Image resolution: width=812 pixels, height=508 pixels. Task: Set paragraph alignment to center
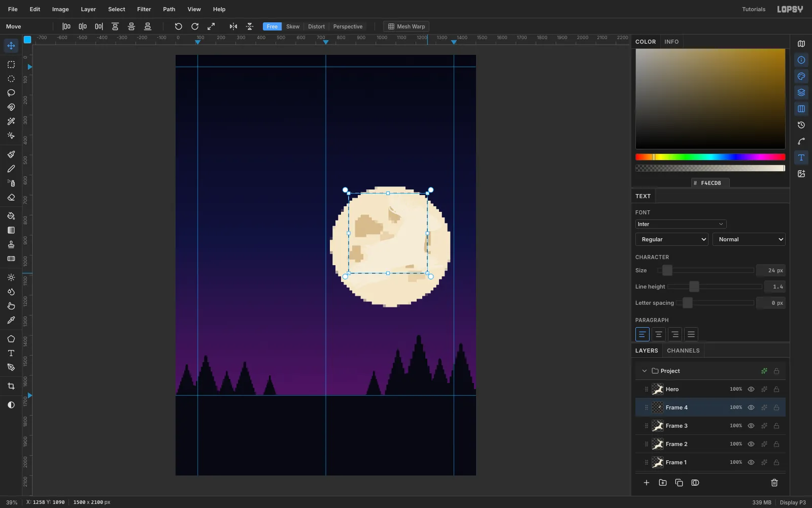659,334
